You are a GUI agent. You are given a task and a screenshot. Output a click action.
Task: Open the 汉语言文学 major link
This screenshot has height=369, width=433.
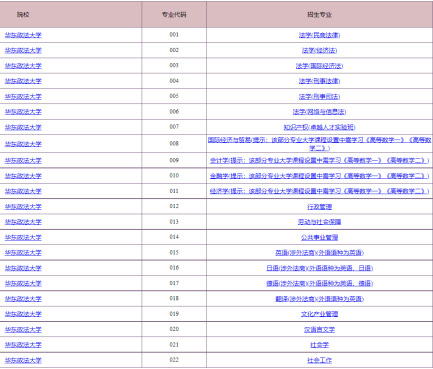pos(319,330)
